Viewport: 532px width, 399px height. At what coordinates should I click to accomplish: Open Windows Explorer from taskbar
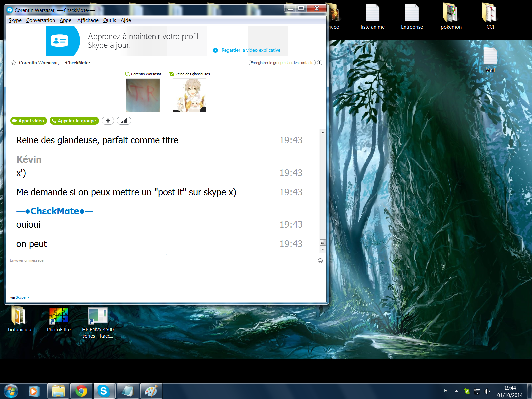tap(58, 391)
